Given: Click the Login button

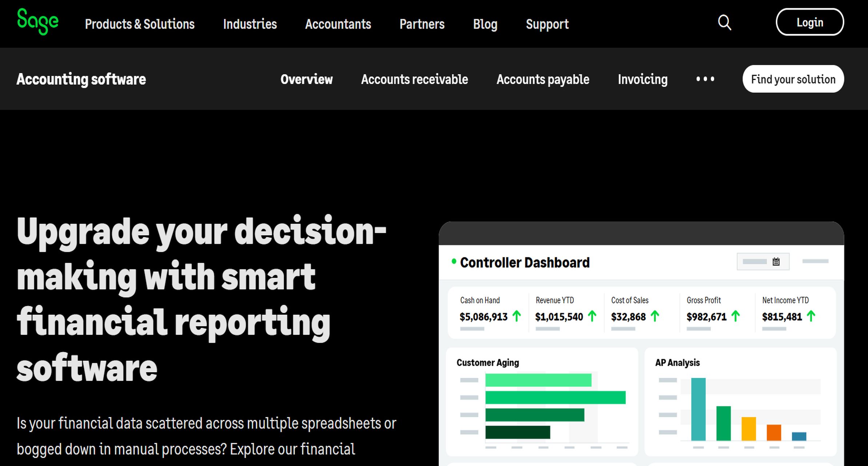Looking at the screenshot, I should click(x=810, y=22).
